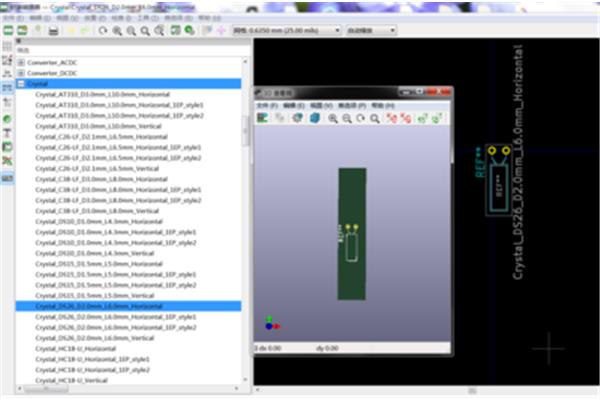The width and height of the screenshot is (600, 400).
Task: Select Crystal_DS26_D2.0mm_L6.0mm_Vertical footprint
Action: click(x=95, y=338)
